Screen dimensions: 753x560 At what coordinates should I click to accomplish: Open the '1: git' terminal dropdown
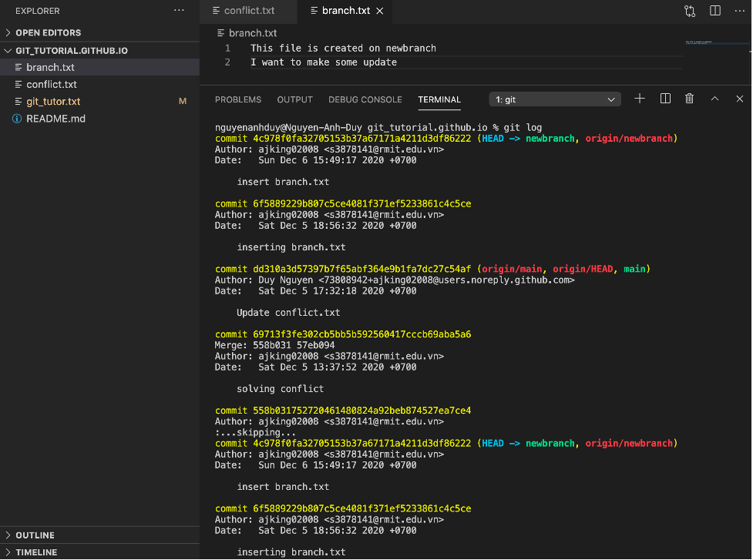(x=554, y=99)
